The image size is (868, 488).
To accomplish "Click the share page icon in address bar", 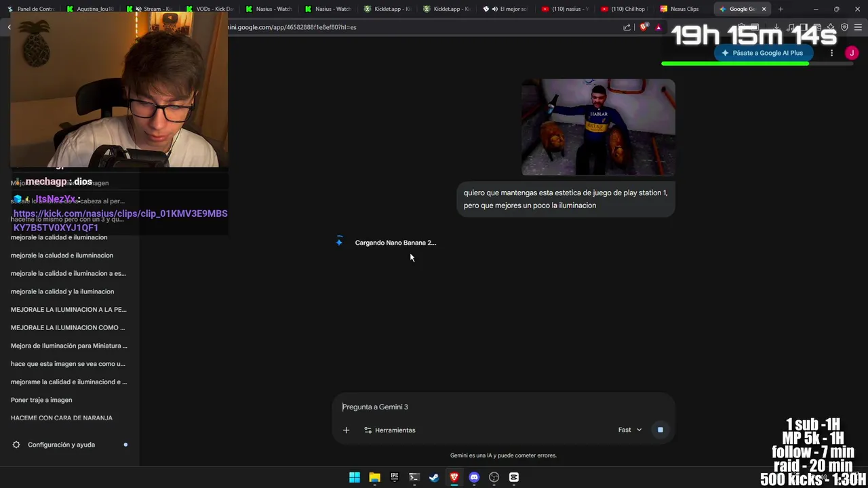I will 627,27.
